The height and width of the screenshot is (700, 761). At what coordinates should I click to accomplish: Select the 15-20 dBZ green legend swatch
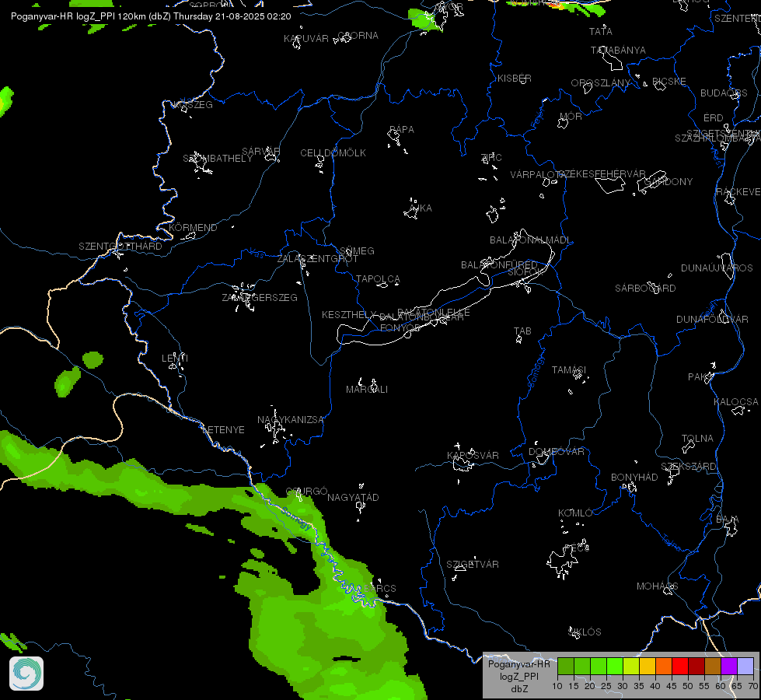[582, 667]
